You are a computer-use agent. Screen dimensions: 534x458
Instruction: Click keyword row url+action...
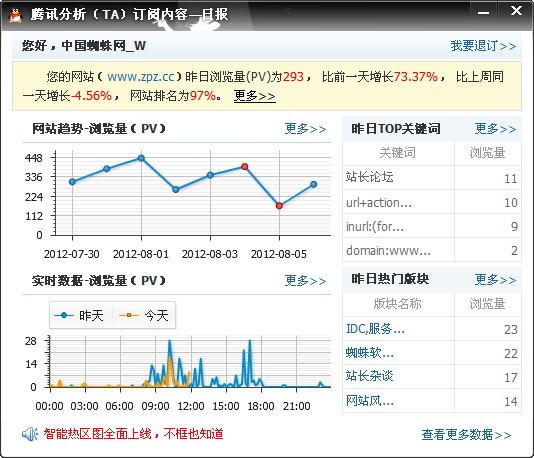432,202
